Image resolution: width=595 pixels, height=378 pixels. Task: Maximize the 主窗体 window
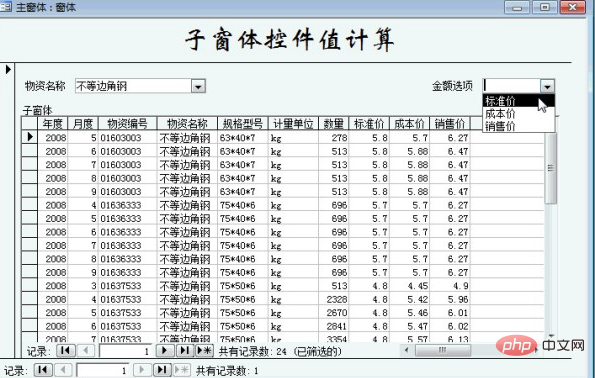(x=545, y=7)
